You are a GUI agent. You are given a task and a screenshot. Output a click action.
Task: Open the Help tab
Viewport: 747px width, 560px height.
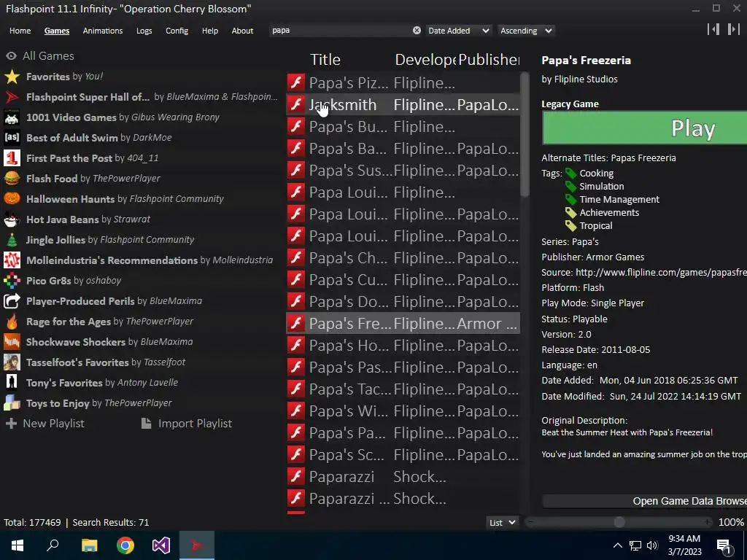click(209, 31)
